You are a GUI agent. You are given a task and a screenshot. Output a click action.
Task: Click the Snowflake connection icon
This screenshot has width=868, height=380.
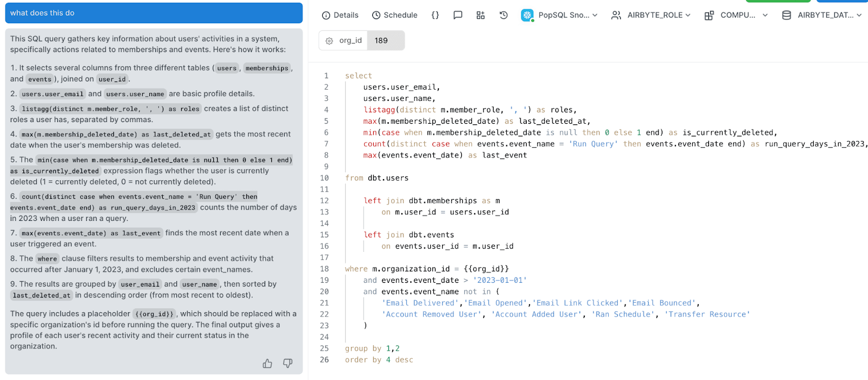527,15
